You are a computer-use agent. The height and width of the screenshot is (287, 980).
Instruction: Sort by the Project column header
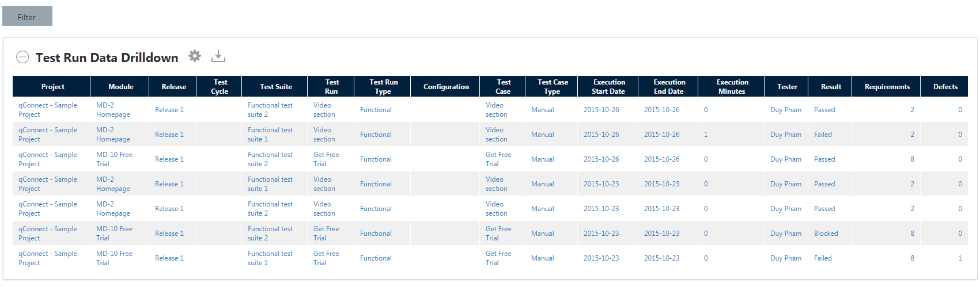(52, 87)
